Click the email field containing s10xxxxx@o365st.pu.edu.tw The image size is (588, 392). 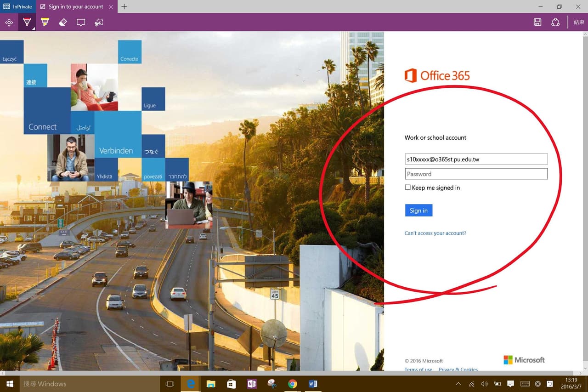(x=476, y=159)
